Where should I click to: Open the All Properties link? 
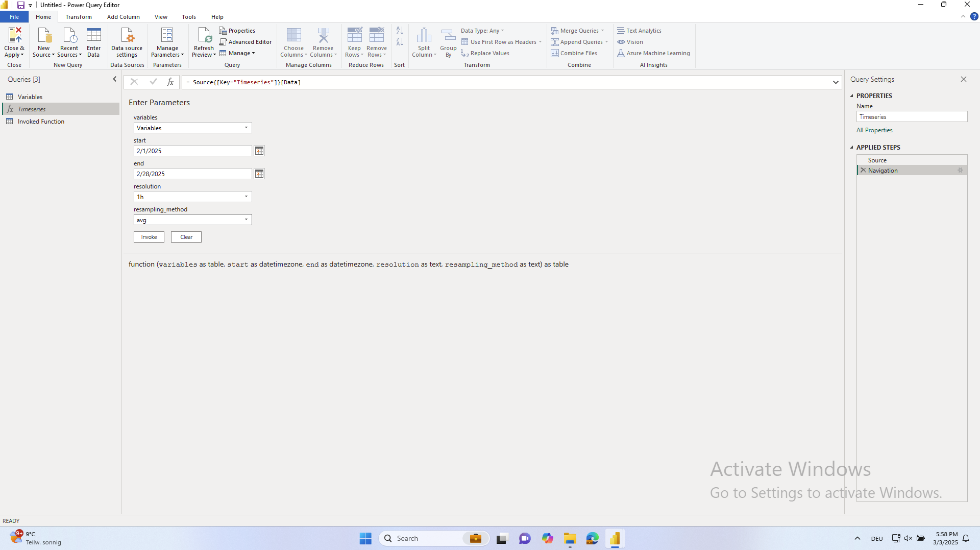(x=874, y=130)
